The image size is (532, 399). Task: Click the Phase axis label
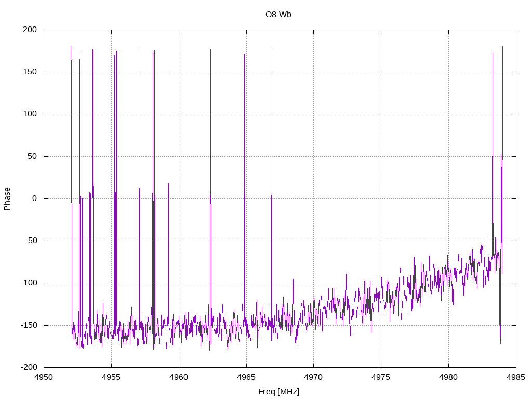pos(7,199)
